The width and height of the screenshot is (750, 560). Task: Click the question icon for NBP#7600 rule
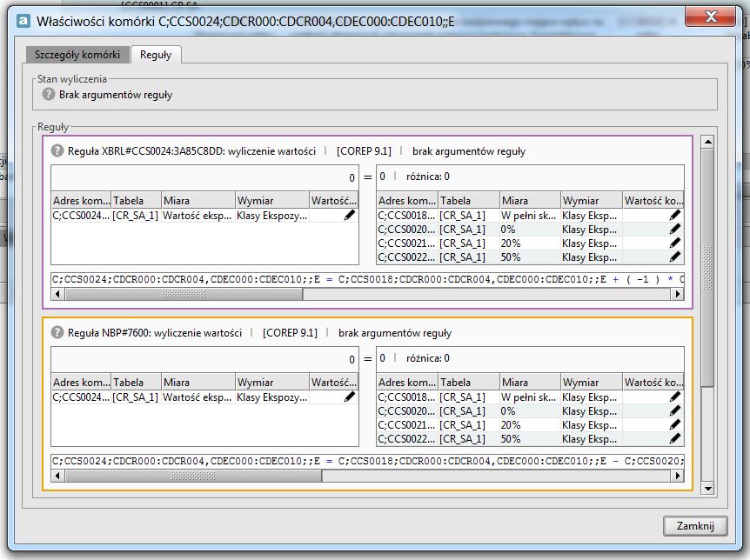click(57, 332)
